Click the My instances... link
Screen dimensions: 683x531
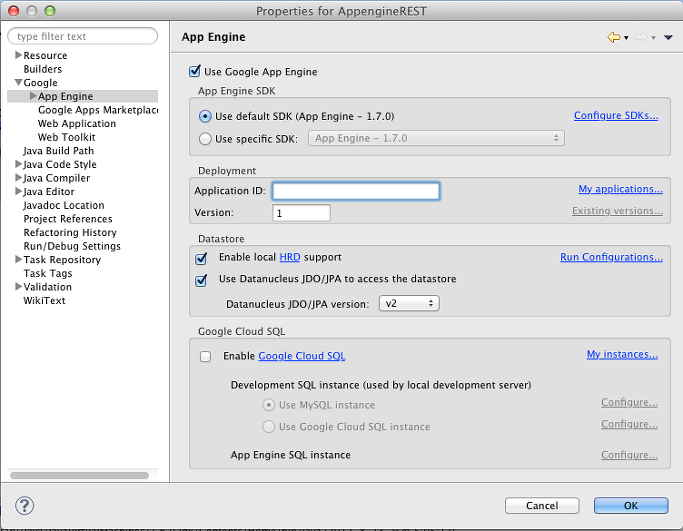click(x=622, y=355)
